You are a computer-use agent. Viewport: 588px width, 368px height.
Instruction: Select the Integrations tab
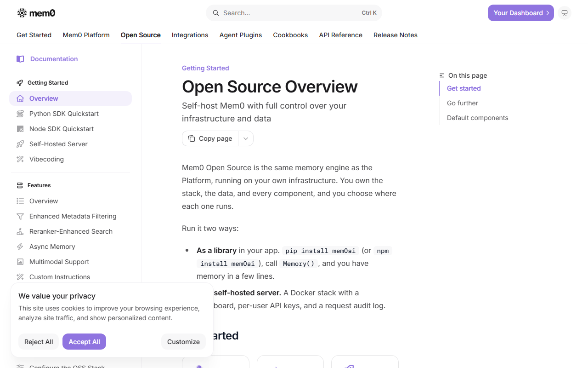click(190, 35)
